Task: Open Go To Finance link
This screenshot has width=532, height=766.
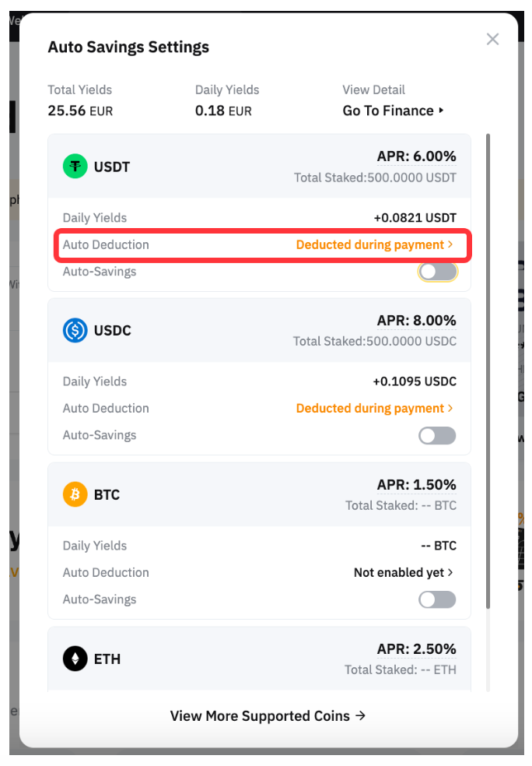Action: coord(388,111)
